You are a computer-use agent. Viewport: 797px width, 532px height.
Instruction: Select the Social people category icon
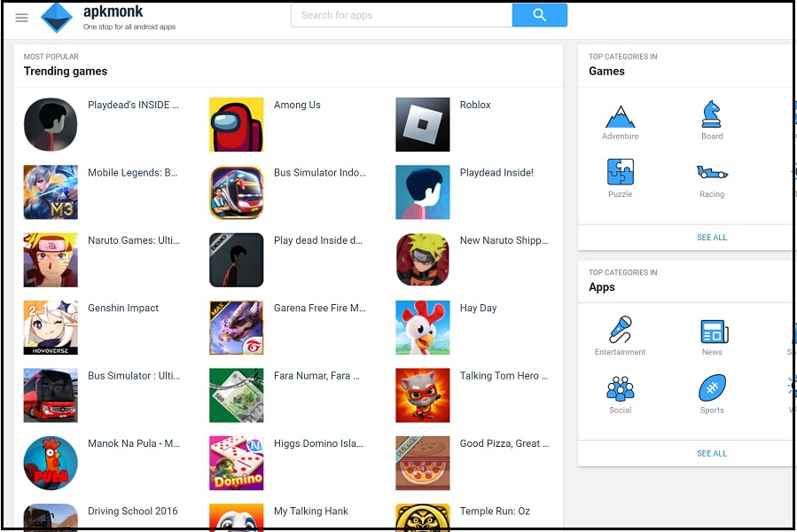point(620,388)
